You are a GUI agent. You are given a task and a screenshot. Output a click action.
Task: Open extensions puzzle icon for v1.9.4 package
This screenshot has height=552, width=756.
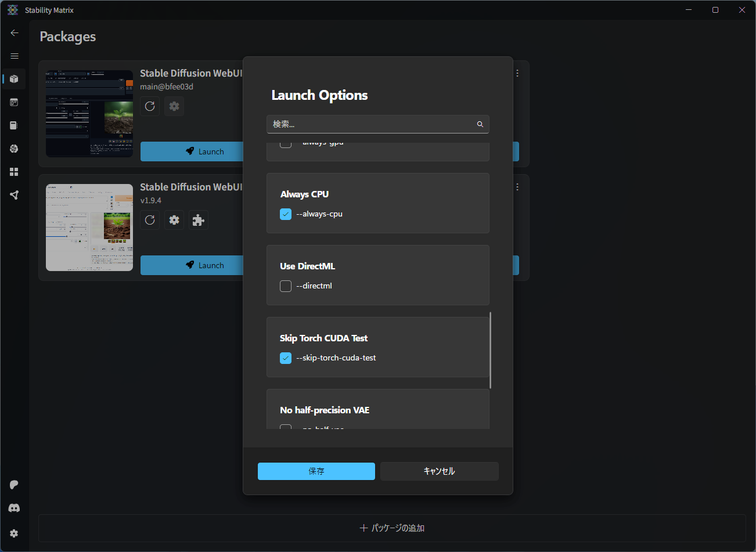[199, 220]
